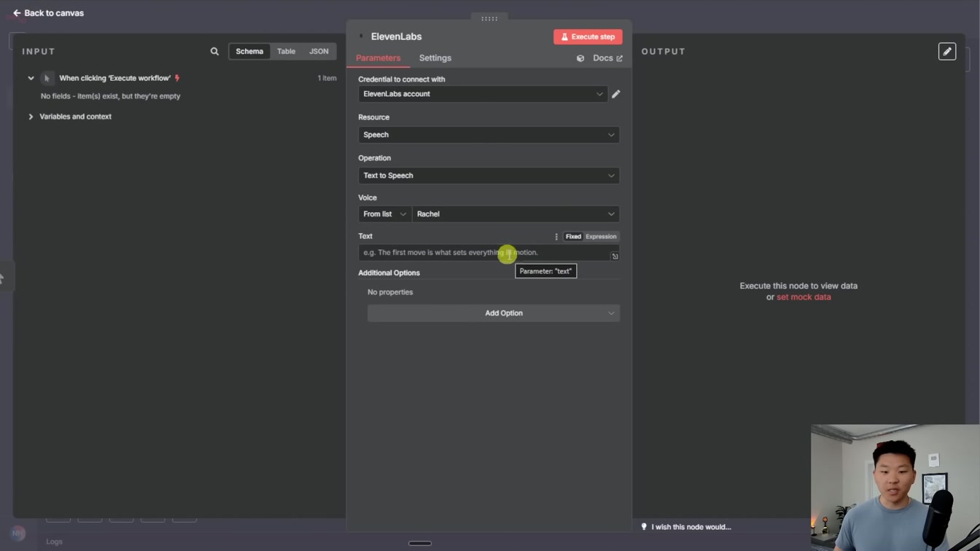Grab the panel drag handle at top

click(x=489, y=18)
